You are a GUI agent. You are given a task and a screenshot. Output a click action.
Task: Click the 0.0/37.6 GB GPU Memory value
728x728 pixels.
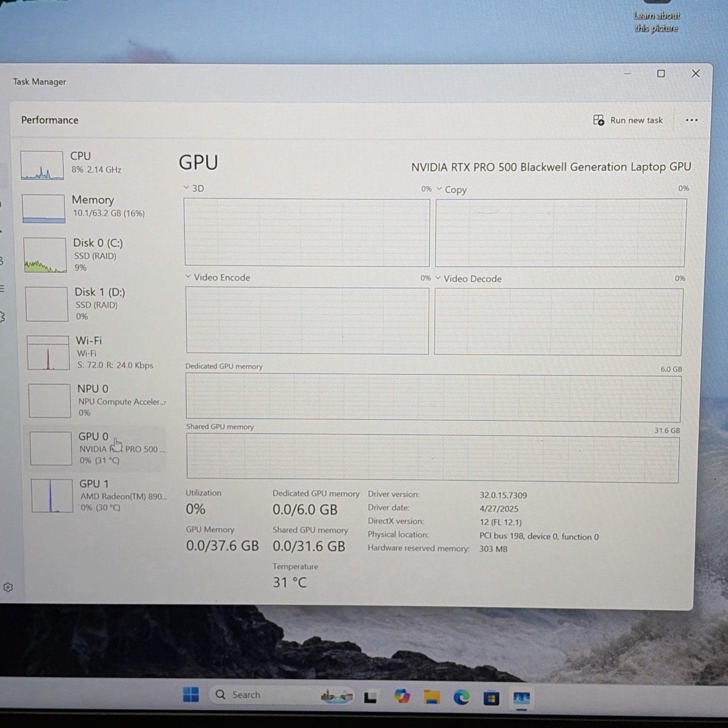[x=222, y=546]
